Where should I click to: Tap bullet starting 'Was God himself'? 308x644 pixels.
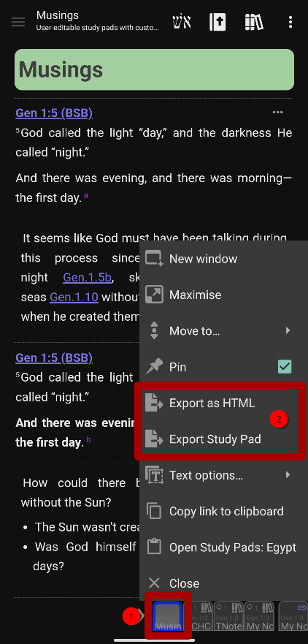point(87,547)
